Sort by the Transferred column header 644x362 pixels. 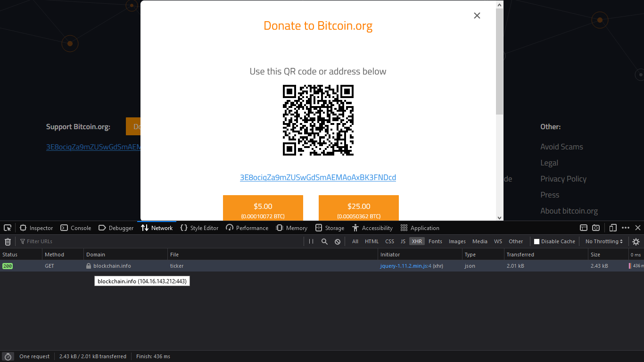546,255
